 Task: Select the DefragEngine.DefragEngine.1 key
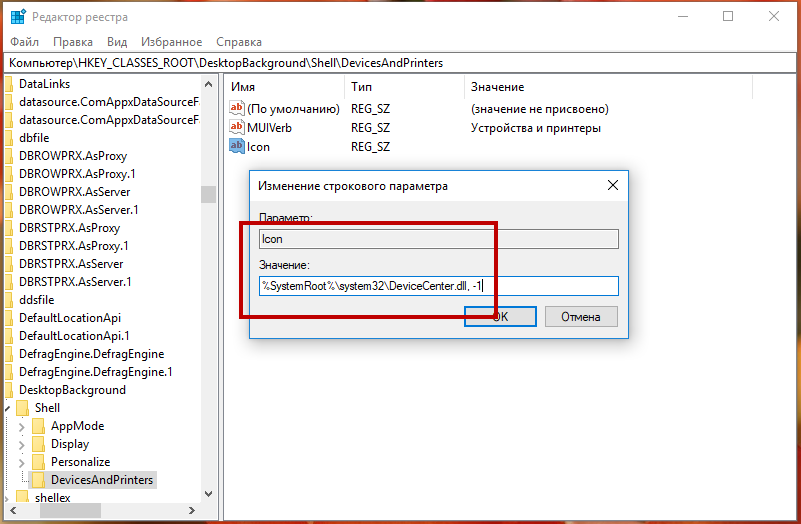click(96, 372)
